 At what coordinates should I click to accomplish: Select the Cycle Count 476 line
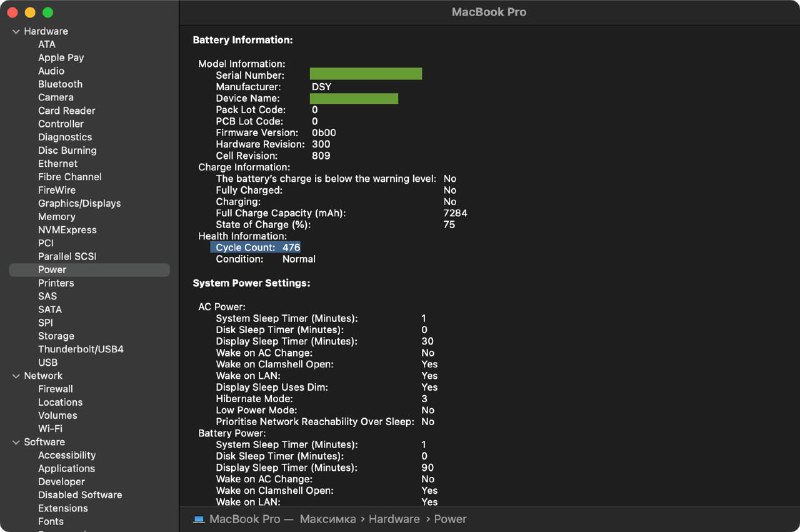click(256, 247)
